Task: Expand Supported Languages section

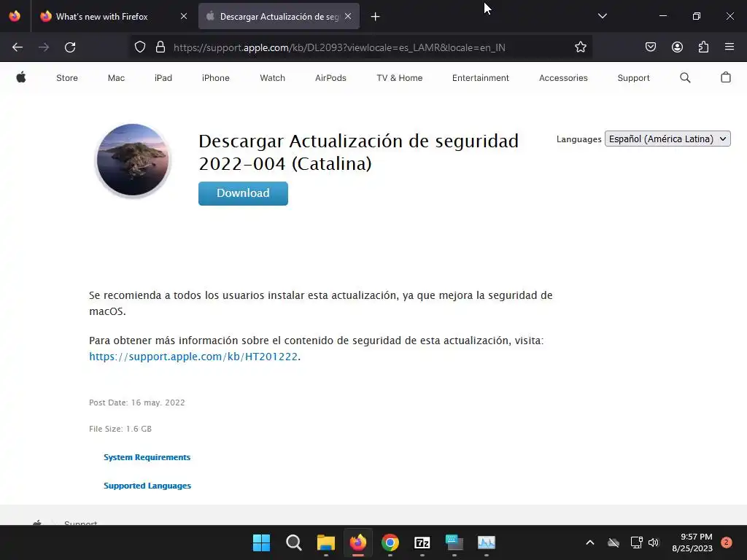Action: click(147, 486)
